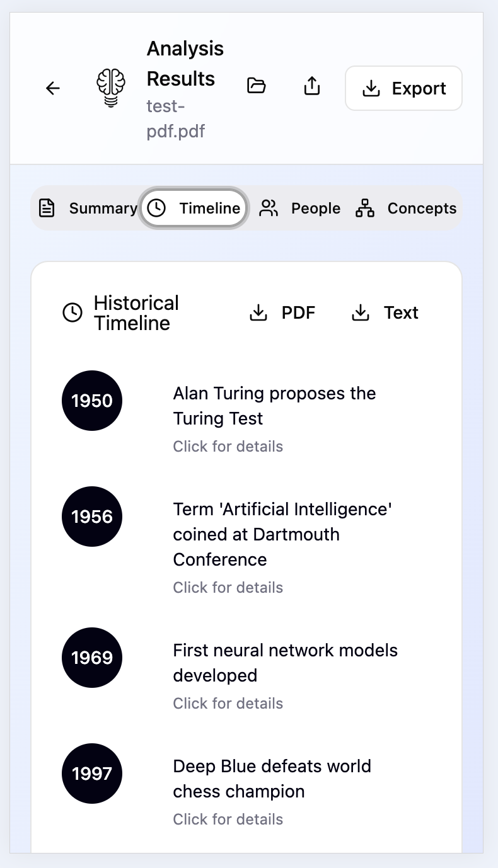Click the back arrow icon
This screenshot has height=868, width=498.
pos(53,88)
